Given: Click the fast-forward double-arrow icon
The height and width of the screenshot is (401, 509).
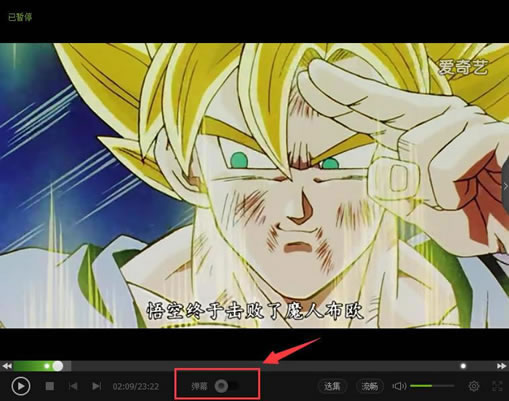Looking at the screenshot, I should click(501, 366).
